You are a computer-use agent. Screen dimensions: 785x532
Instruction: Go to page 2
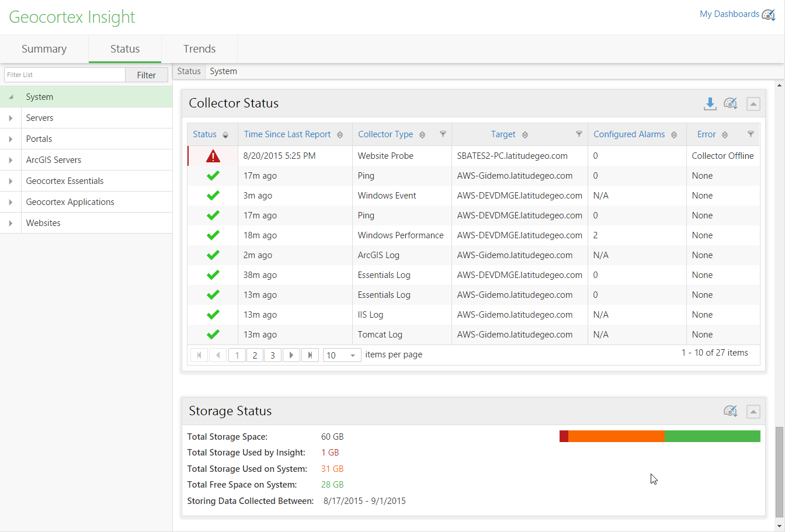255,355
